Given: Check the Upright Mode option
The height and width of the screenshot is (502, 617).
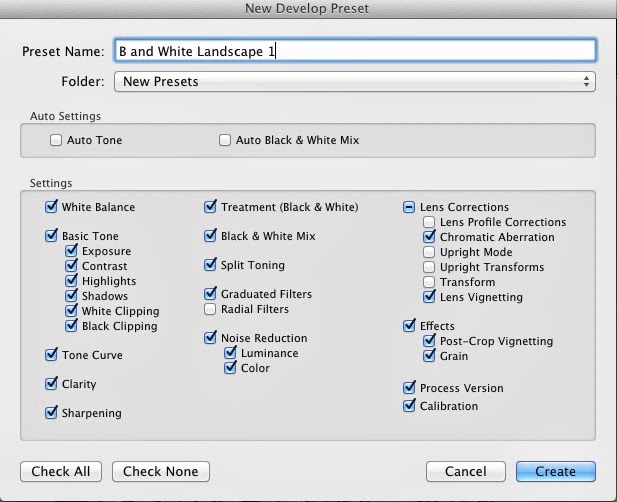Looking at the screenshot, I should point(429,252).
